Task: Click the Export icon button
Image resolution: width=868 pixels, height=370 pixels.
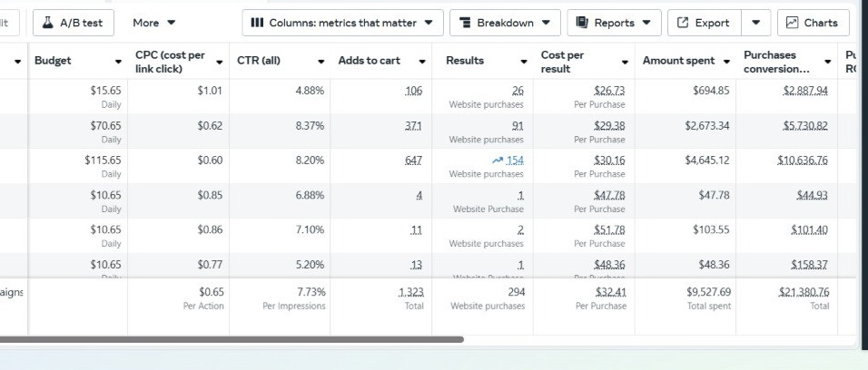Action: [683, 23]
